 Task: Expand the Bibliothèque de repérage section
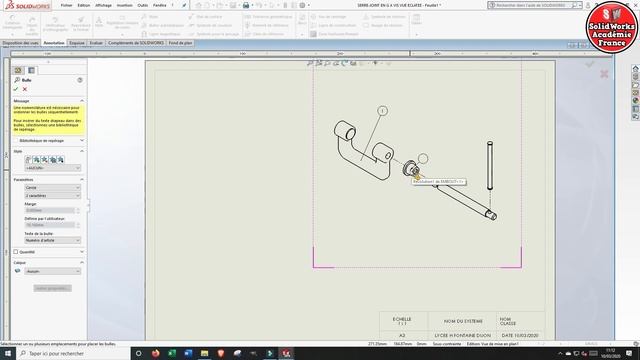point(82,140)
